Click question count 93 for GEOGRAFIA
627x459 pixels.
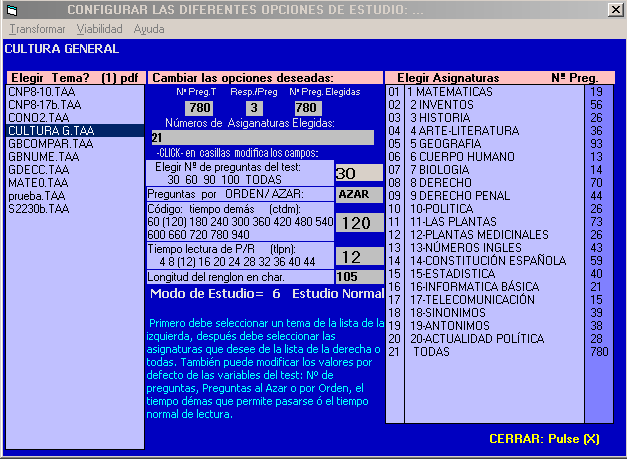click(596, 144)
